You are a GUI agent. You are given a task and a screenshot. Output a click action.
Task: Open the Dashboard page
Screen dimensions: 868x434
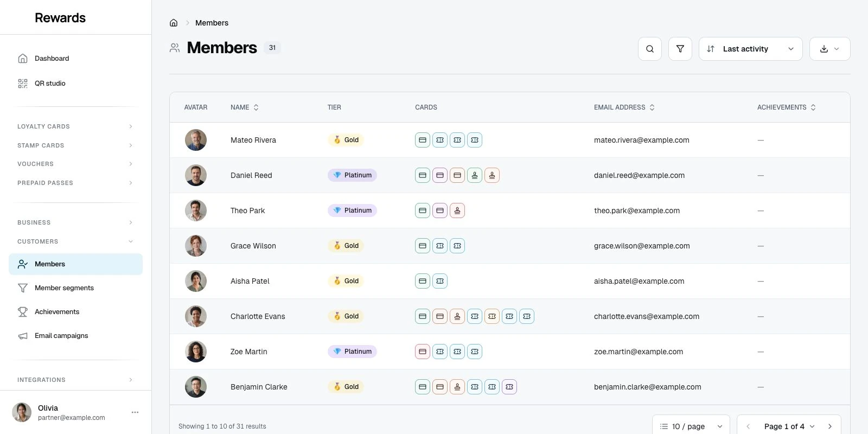(75, 59)
